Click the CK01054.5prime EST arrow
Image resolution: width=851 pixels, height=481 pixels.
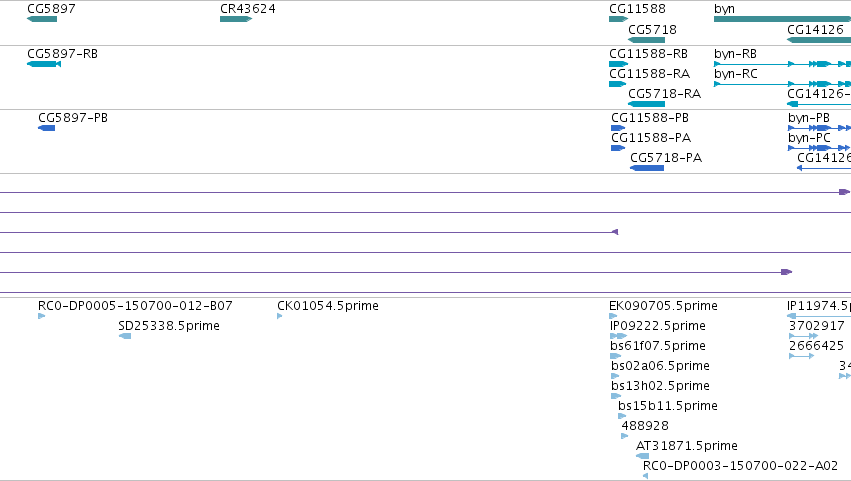click(280, 316)
